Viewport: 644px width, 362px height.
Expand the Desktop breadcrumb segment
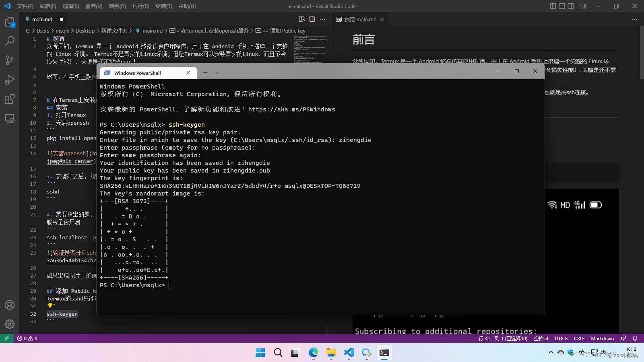click(x=85, y=31)
